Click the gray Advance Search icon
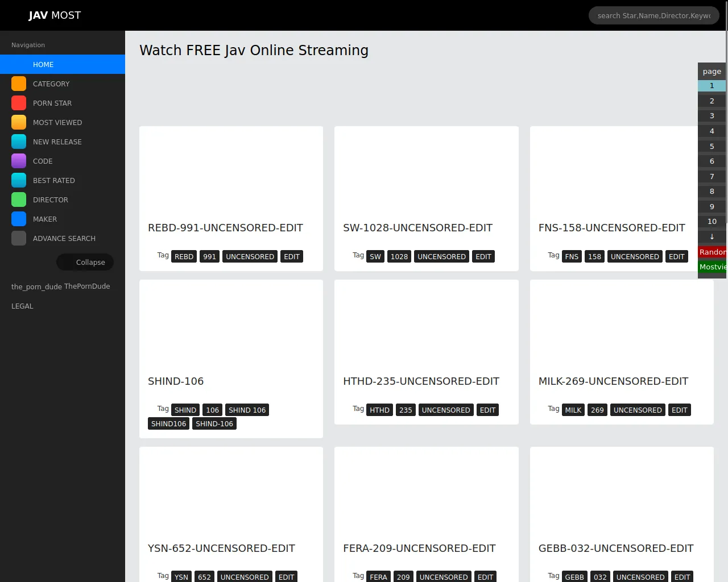 tap(19, 238)
